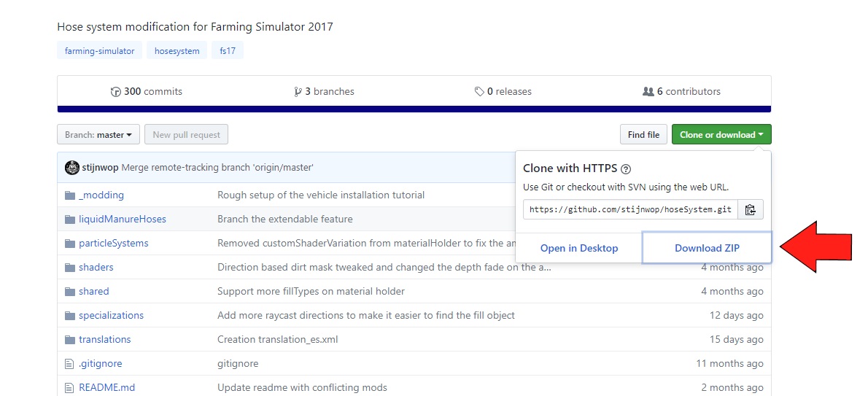Click the help icon beside Clone with HTTPS

pyautogui.click(x=626, y=168)
